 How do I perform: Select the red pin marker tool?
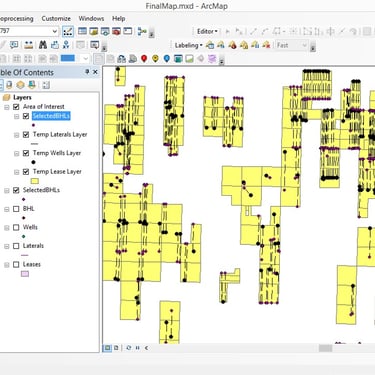[x=144, y=59]
